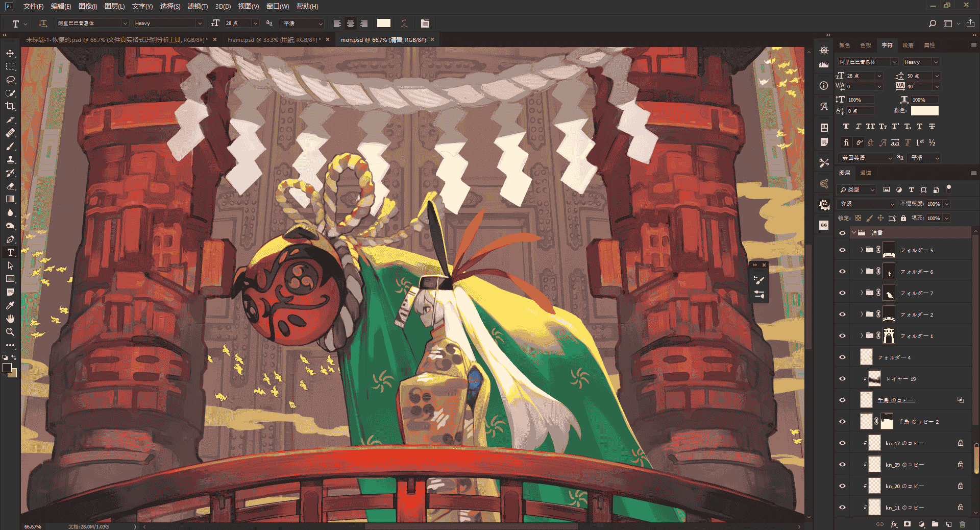Image resolution: width=980 pixels, height=530 pixels.
Task: Hide the フォルダー 6 layer group
Action: (842, 272)
